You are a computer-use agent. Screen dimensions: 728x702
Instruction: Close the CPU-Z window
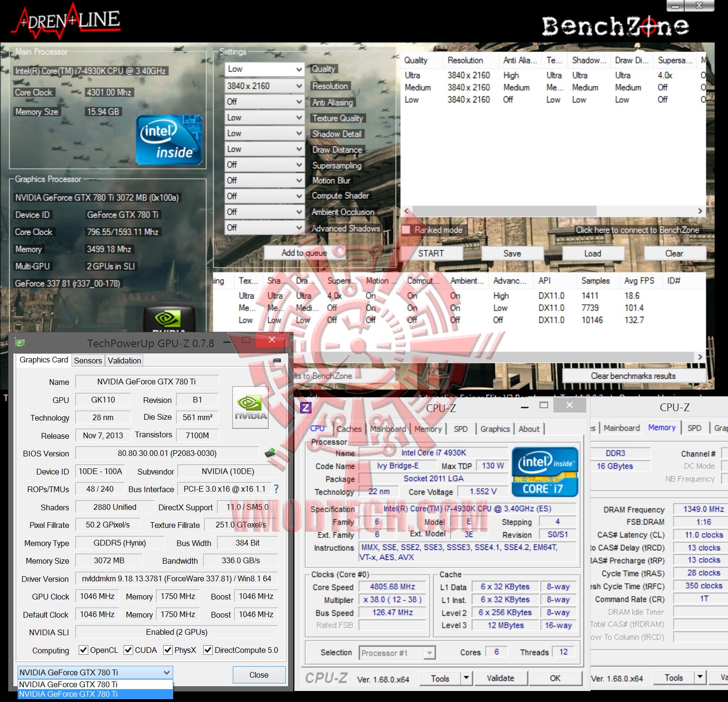click(570, 405)
